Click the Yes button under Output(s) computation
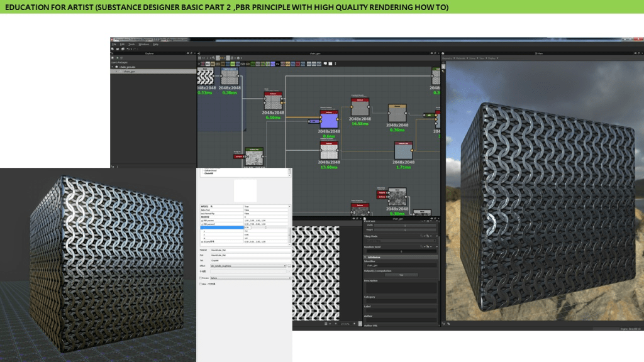 coord(401,275)
